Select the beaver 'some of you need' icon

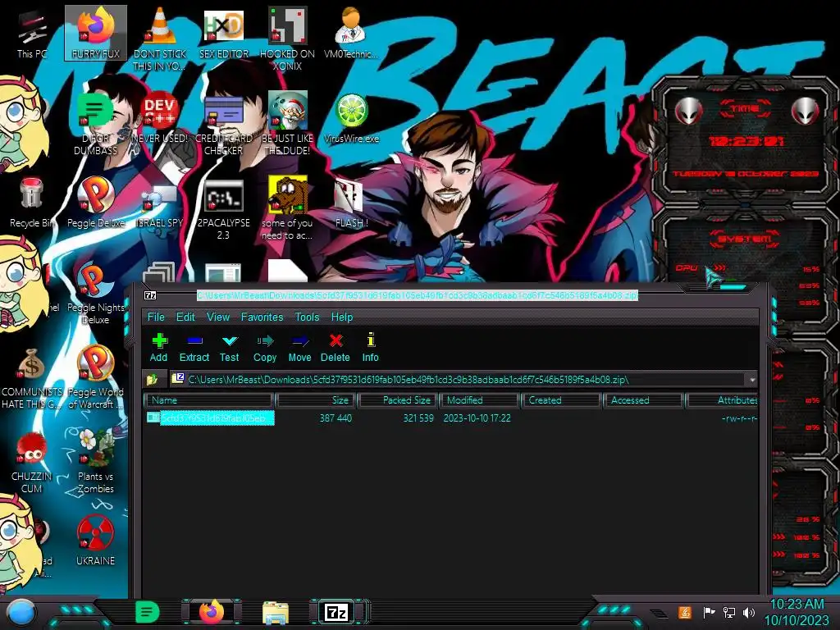point(287,208)
